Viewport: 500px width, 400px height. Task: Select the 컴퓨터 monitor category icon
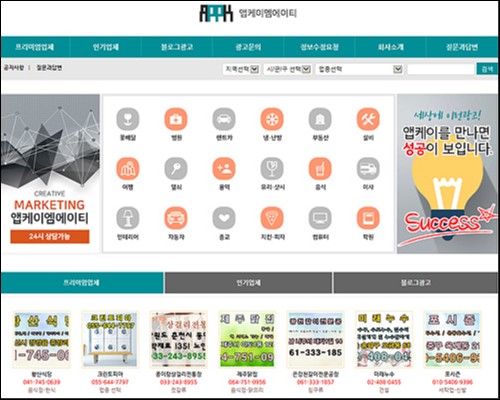pyautogui.click(x=320, y=218)
